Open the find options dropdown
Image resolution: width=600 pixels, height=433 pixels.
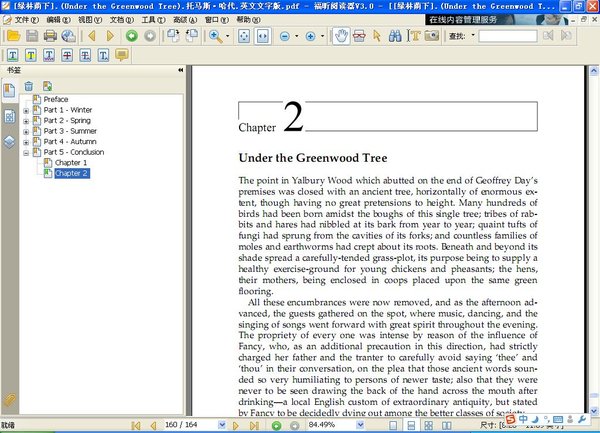(x=473, y=35)
